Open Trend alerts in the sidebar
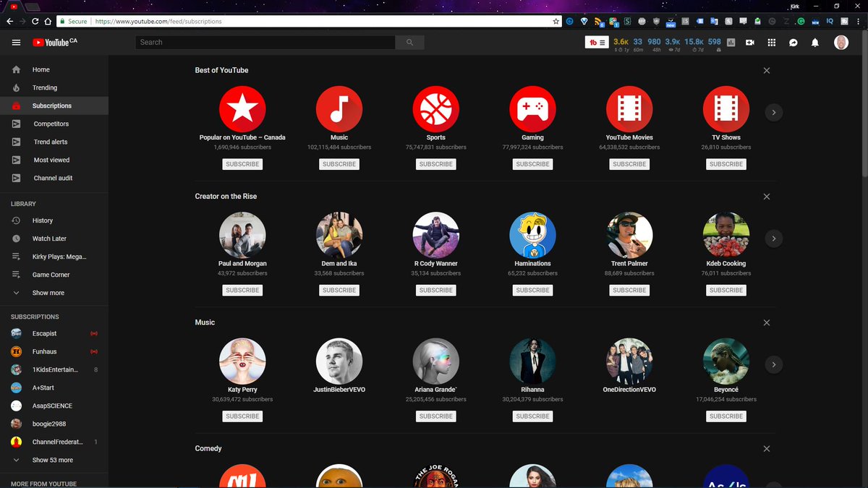Image resolution: width=868 pixels, height=488 pixels. pyautogui.click(x=54, y=142)
